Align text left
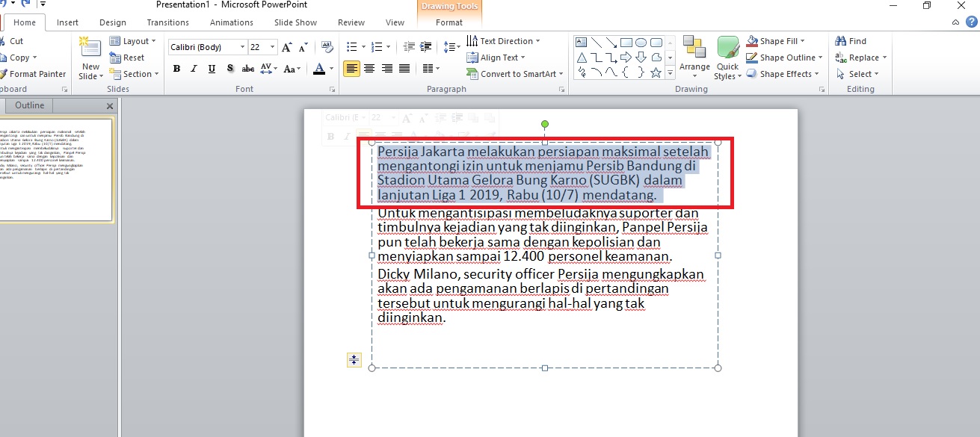The image size is (980, 437). coord(351,69)
